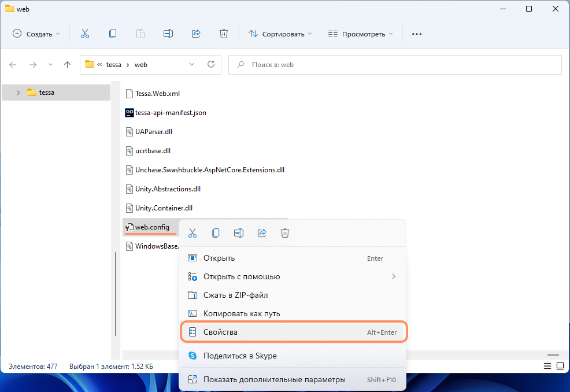The height and width of the screenshot is (392, 570).
Task: Click the Delete trash icon in the context menu
Action: 285,233
